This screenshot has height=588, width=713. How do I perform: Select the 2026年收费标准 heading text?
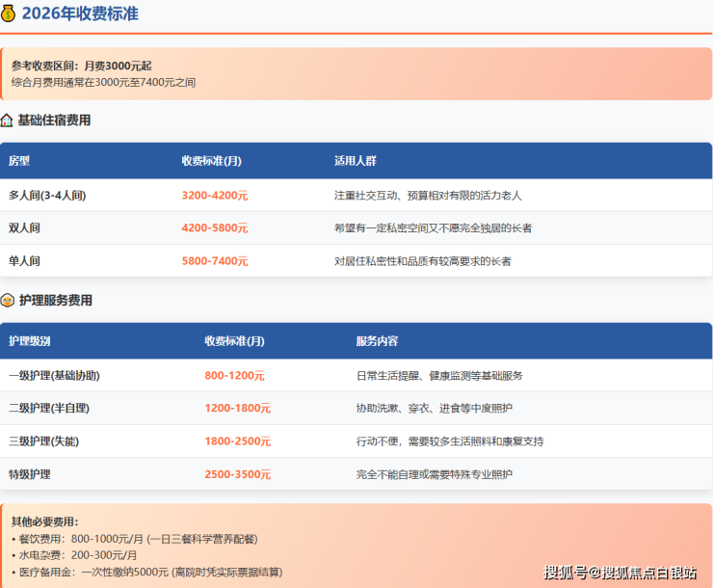click(80, 14)
